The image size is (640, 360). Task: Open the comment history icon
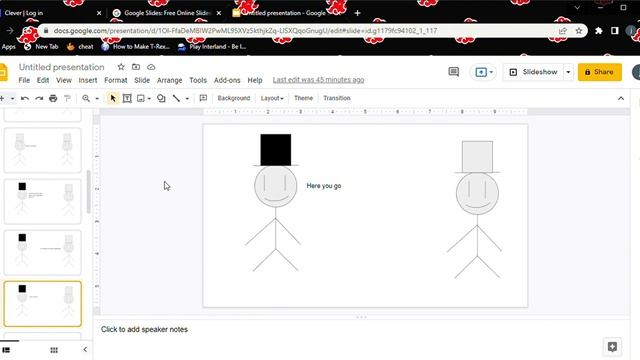coord(453,72)
